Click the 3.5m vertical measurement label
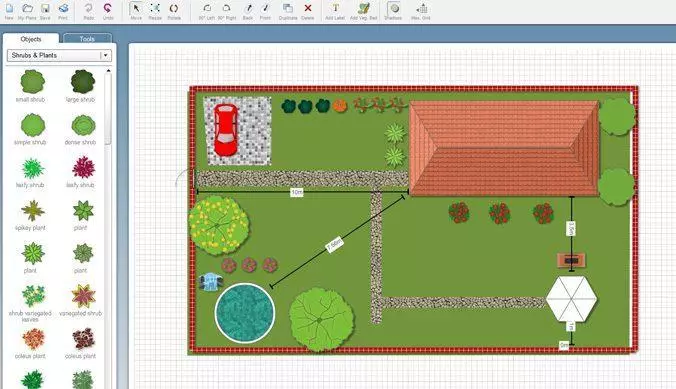Screen dimensions: 676x389 point(571,229)
